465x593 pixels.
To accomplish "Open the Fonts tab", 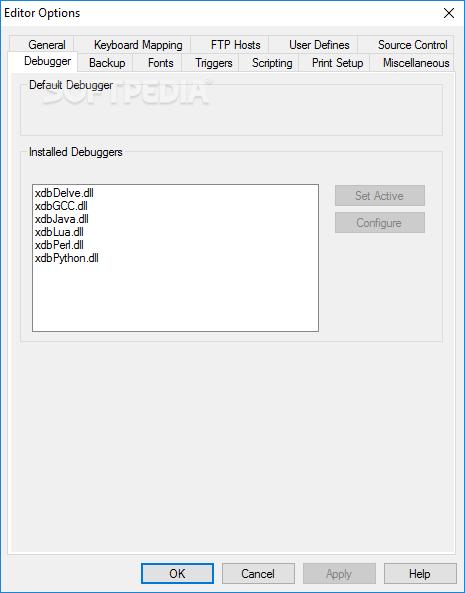I will (x=157, y=63).
